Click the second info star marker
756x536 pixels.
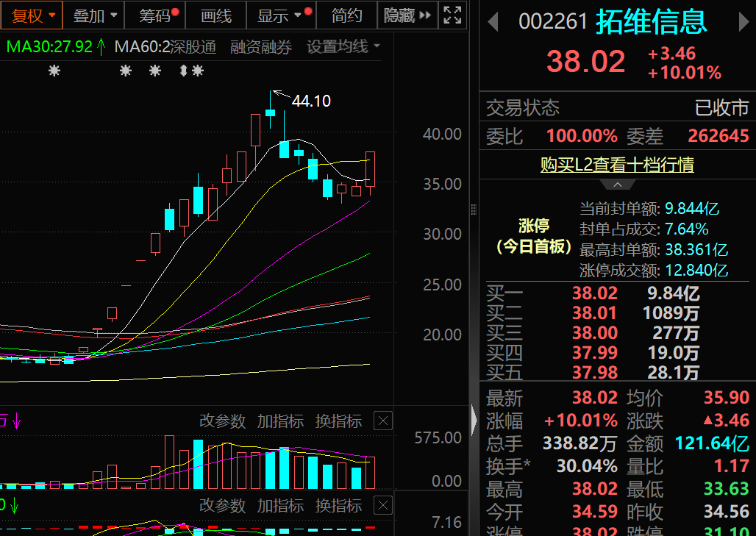tap(126, 71)
